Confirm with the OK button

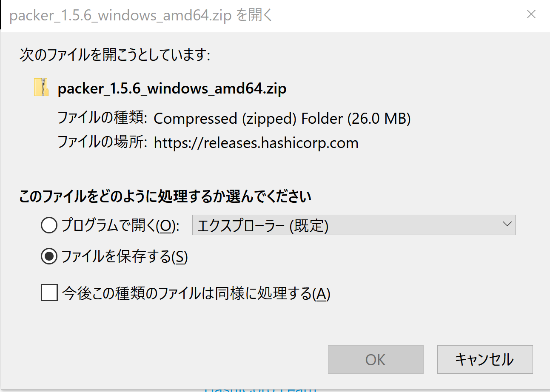376,359
